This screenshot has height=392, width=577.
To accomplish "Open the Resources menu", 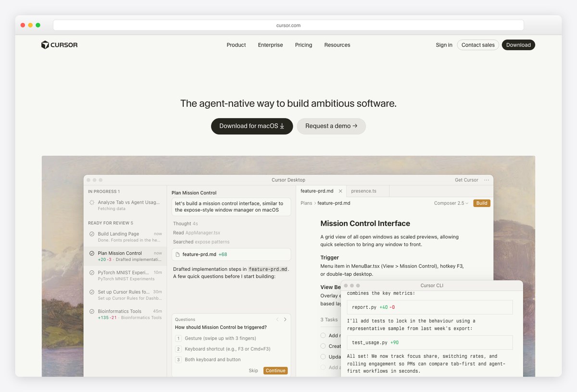I will click(337, 45).
